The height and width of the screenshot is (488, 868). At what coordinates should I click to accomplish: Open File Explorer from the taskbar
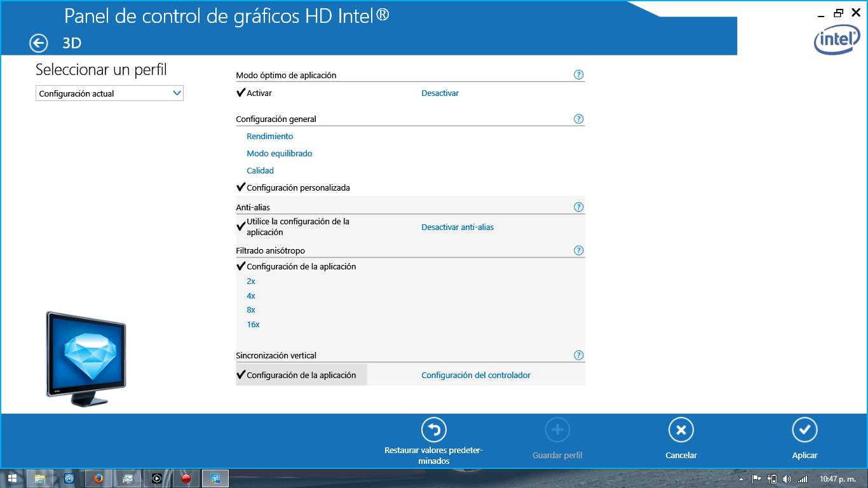[x=39, y=478]
